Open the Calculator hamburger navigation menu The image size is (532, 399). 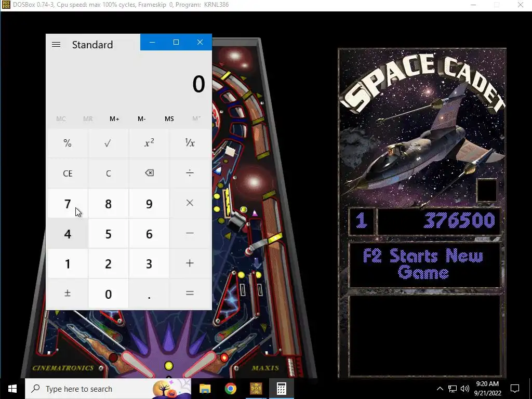(56, 45)
